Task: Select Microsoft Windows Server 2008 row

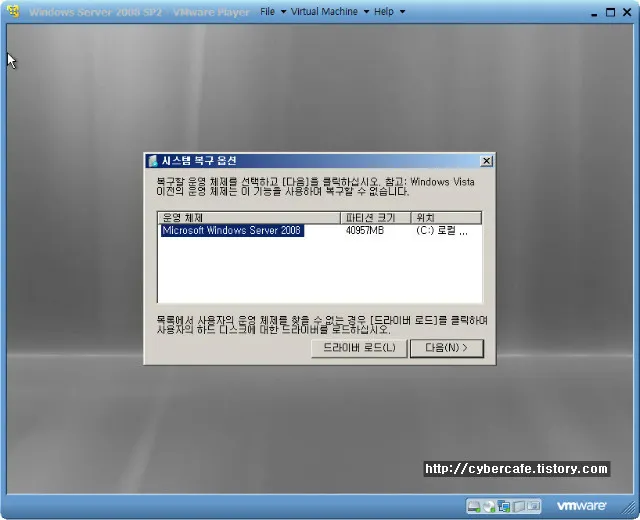Action: (x=320, y=231)
